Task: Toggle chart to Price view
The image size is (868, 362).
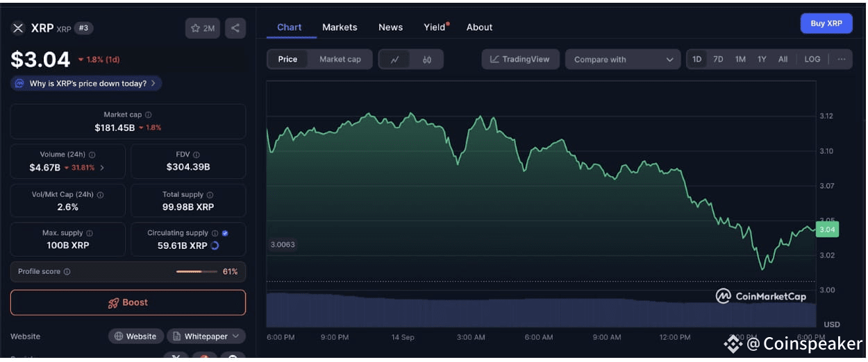Action: click(287, 60)
